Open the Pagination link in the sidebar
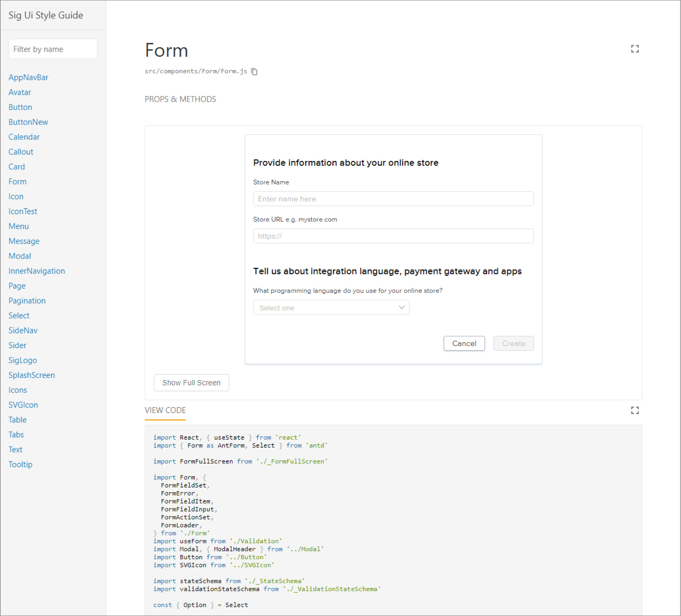The image size is (681, 616). click(x=27, y=301)
